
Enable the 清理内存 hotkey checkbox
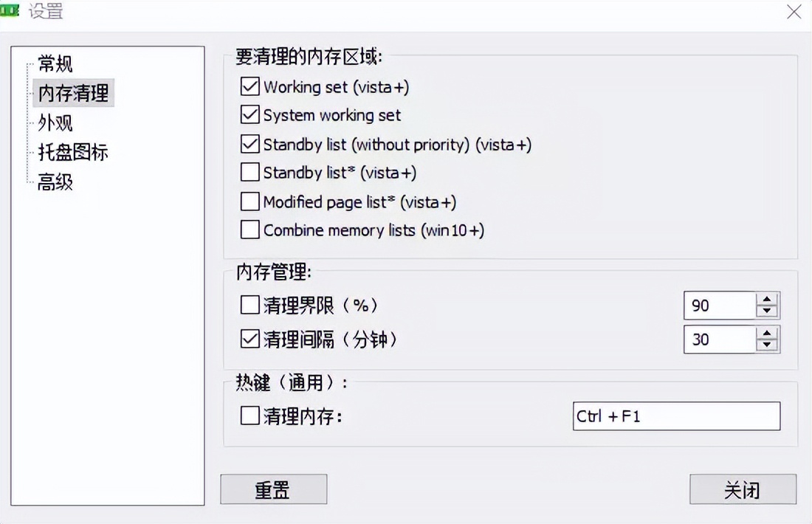(x=250, y=417)
